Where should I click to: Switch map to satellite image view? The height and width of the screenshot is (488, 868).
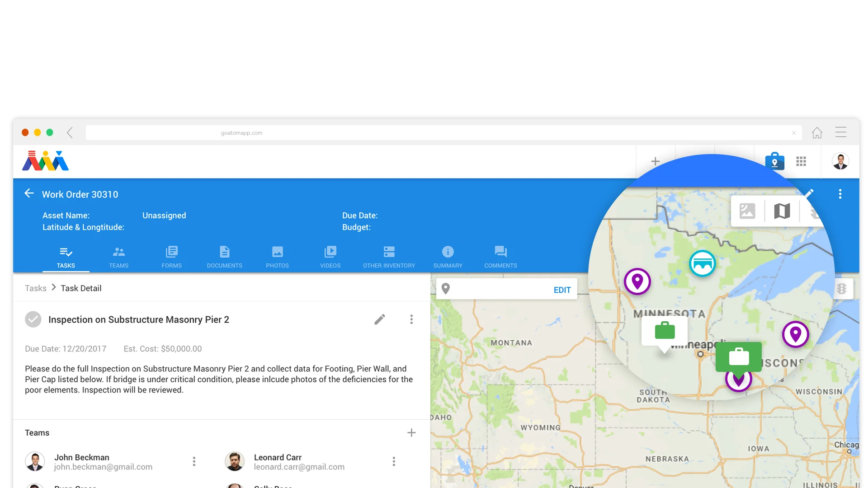747,211
